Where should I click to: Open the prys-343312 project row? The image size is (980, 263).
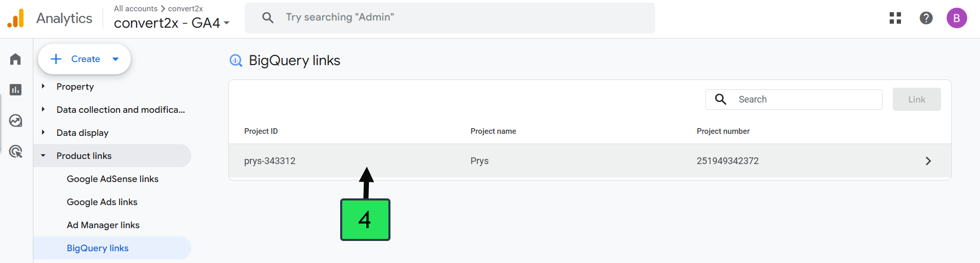(589, 161)
